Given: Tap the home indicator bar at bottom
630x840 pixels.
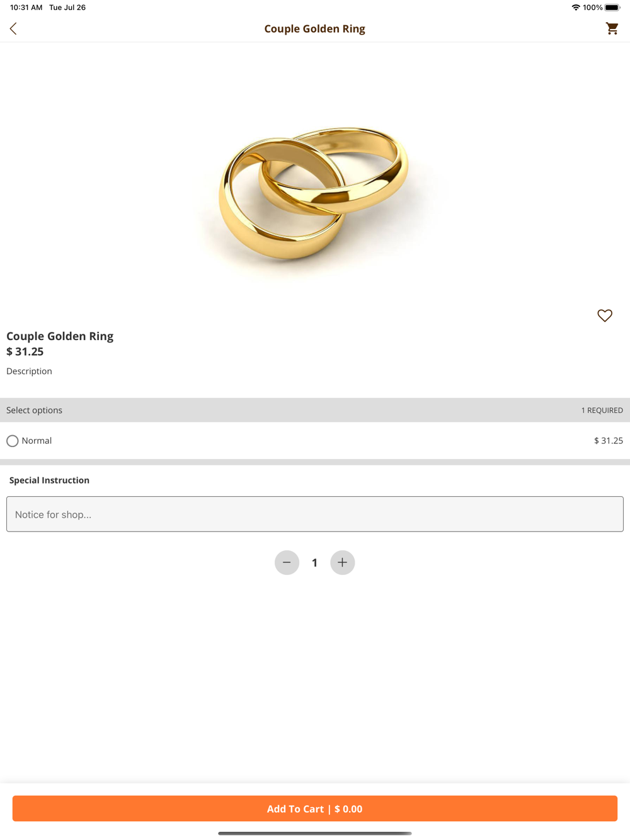Looking at the screenshot, I should 315,833.
